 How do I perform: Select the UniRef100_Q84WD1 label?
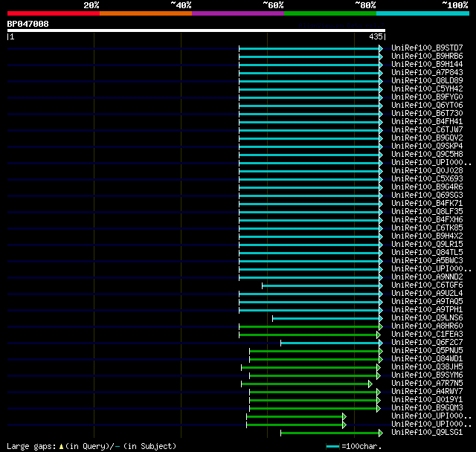click(427, 359)
